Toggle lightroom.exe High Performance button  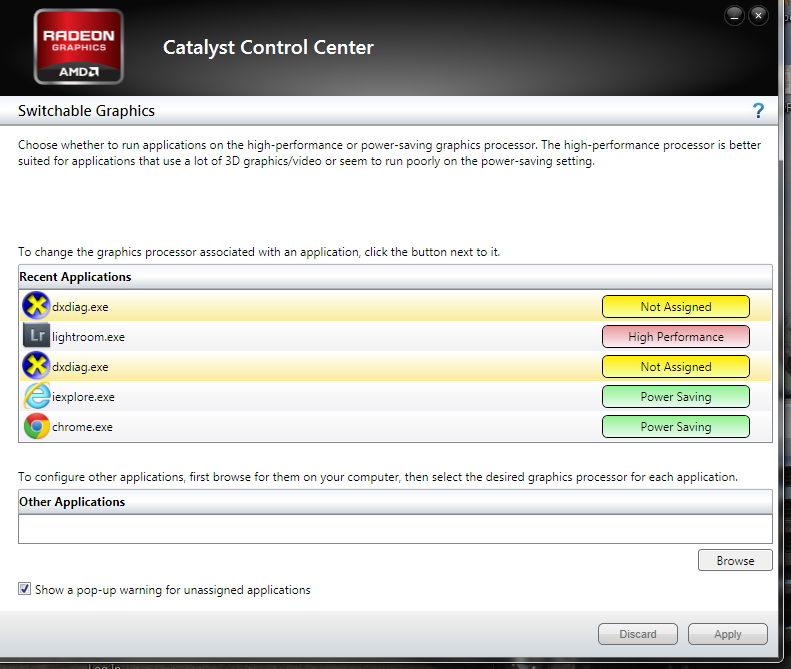click(675, 337)
